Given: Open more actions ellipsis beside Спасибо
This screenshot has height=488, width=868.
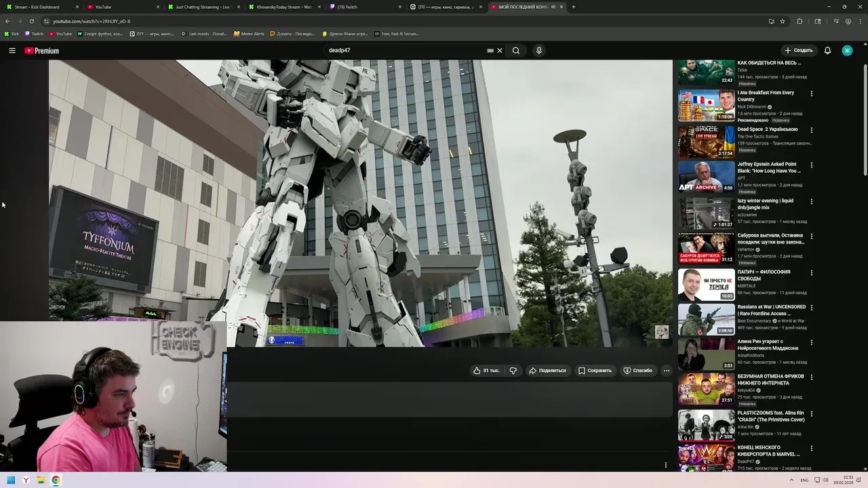Looking at the screenshot, I should (x=667, y=371).
